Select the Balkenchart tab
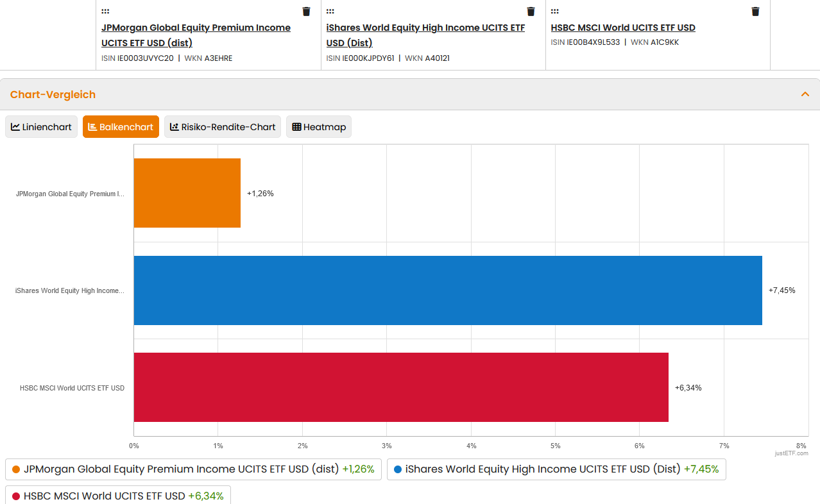This screenshot has width=820, height=504. tap(121, 127)
